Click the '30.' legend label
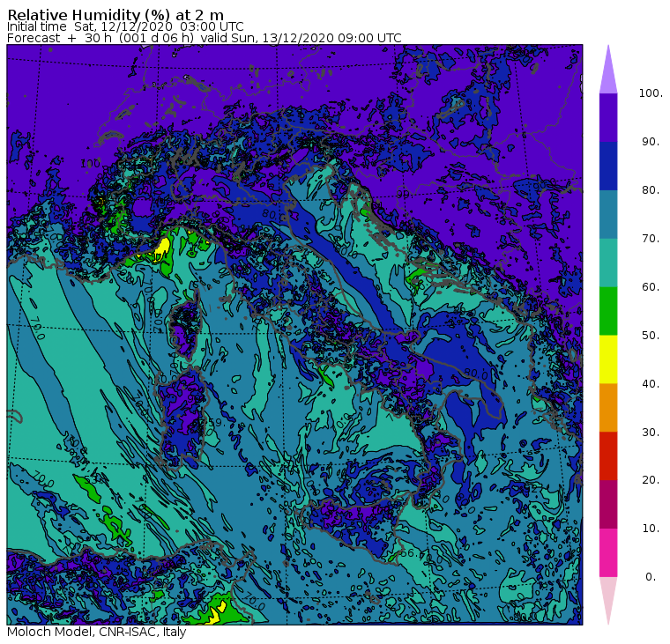 (x=651, y=432)
